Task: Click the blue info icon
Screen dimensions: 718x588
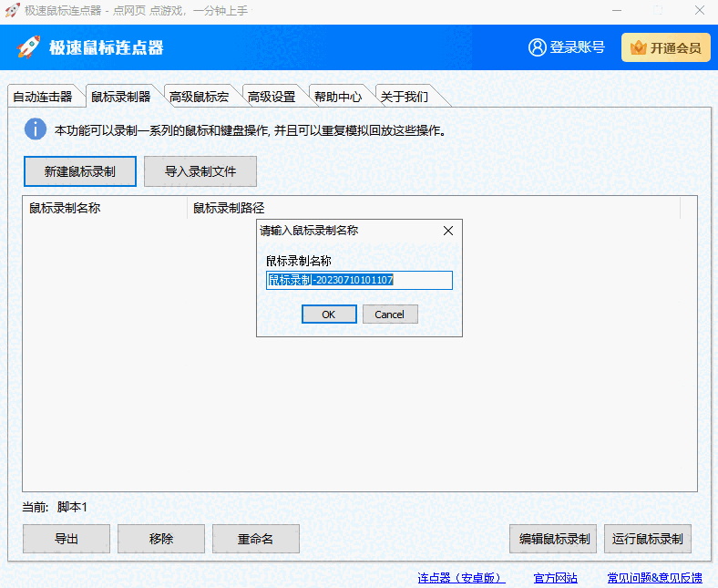Action: click(35, 129)
